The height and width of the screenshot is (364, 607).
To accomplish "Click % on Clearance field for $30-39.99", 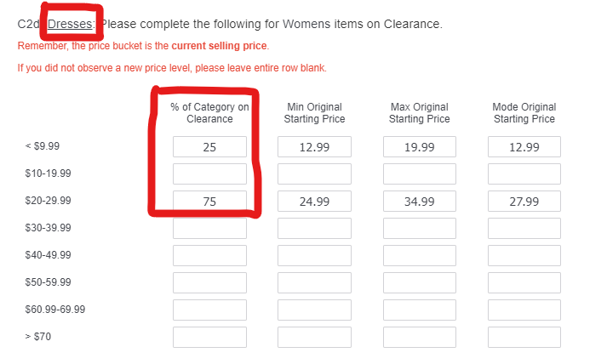I will point(209,229).
